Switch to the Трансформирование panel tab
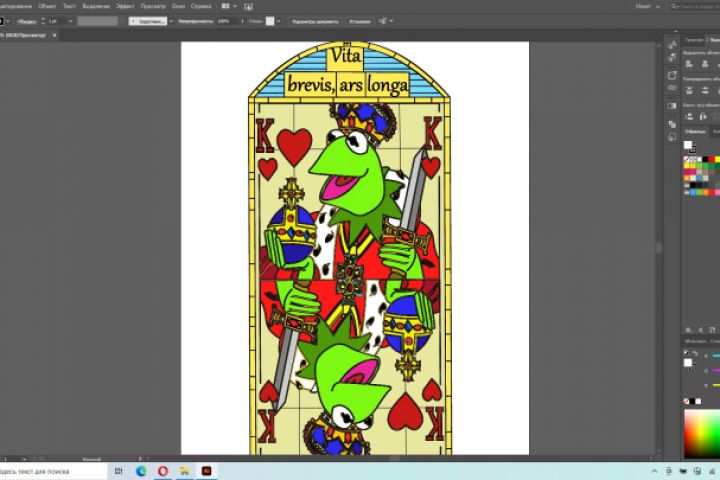720x480 pixels. coord(694,40)
